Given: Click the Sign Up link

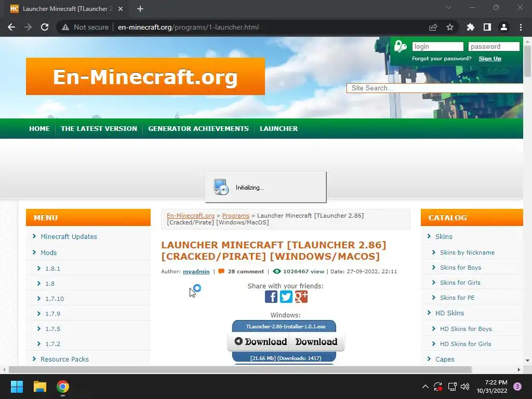Looking at the screenshot, I should tap(490, 59).
